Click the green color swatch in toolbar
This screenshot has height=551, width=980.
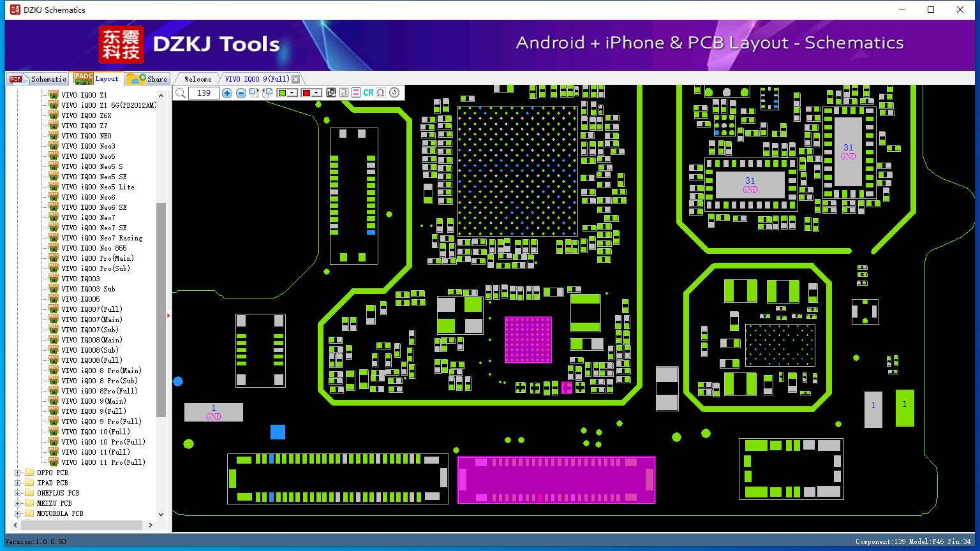tap(282, 93)
